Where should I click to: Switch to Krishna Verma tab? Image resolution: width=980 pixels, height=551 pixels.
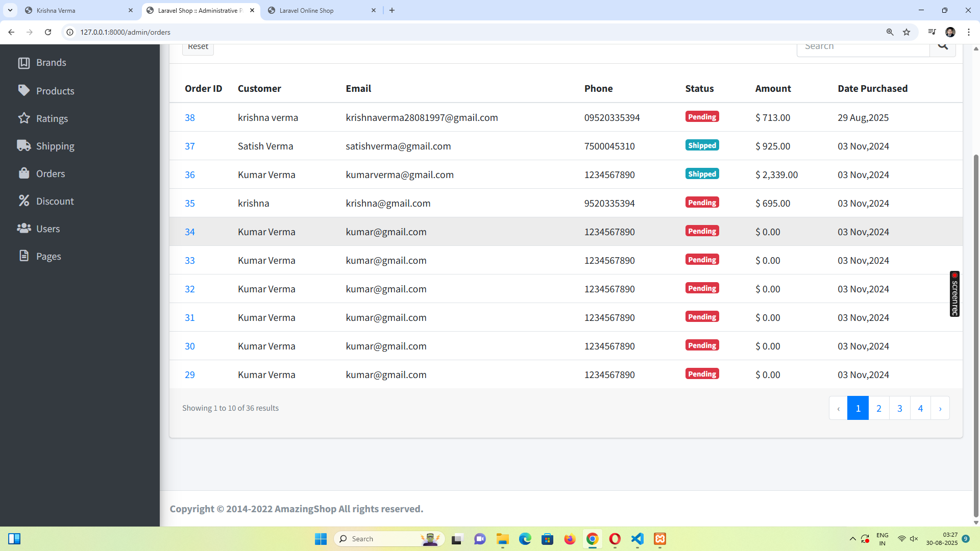79,10
